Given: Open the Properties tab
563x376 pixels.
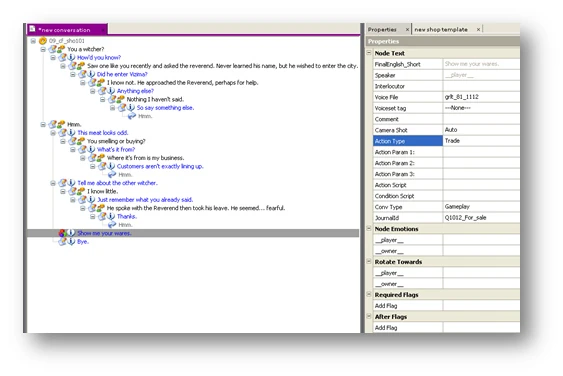Looking at the screenshot, I should click(382, 29).
